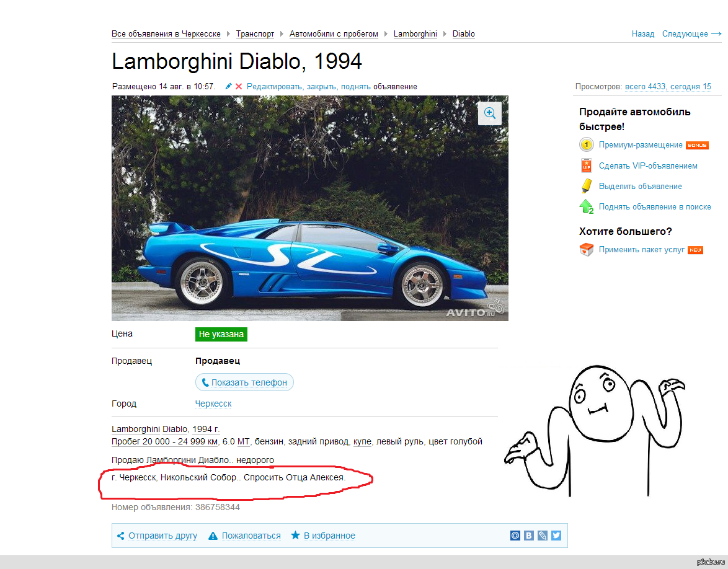Click Редактировать, закрыть, поднять link
Screen dimensions: 728x569
click(x=309, y=86)
